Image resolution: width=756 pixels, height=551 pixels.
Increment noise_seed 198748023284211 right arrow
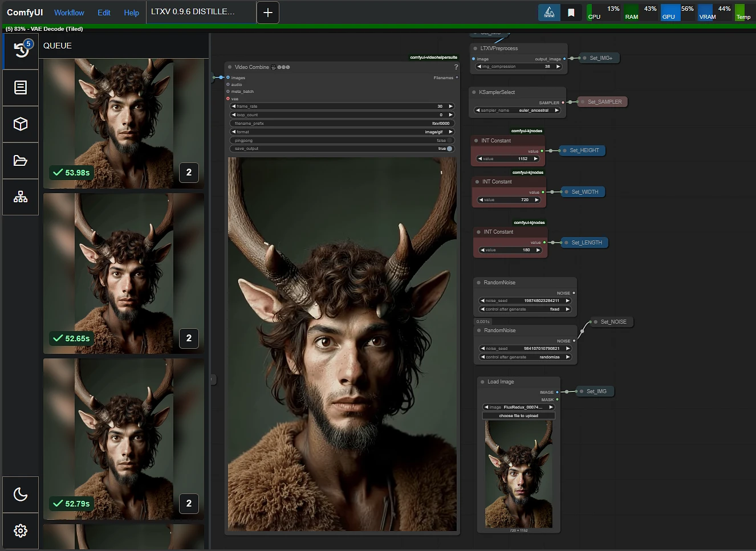click(567, 301)
